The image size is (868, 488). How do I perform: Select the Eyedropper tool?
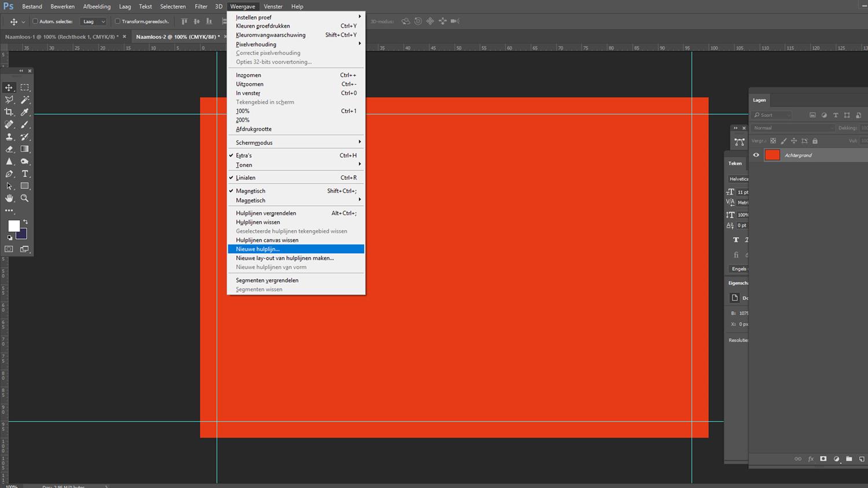25,112
